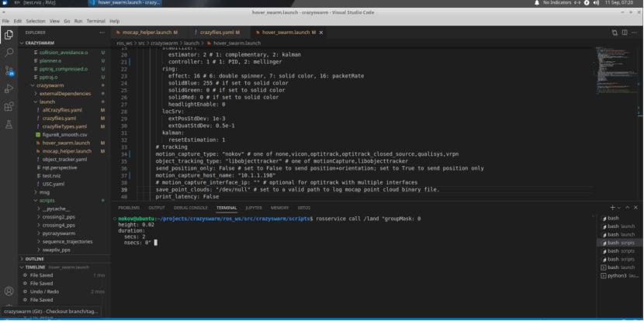Open the Search view in activity bar
This screenshot has height=321, width=644.
point(9,53)
